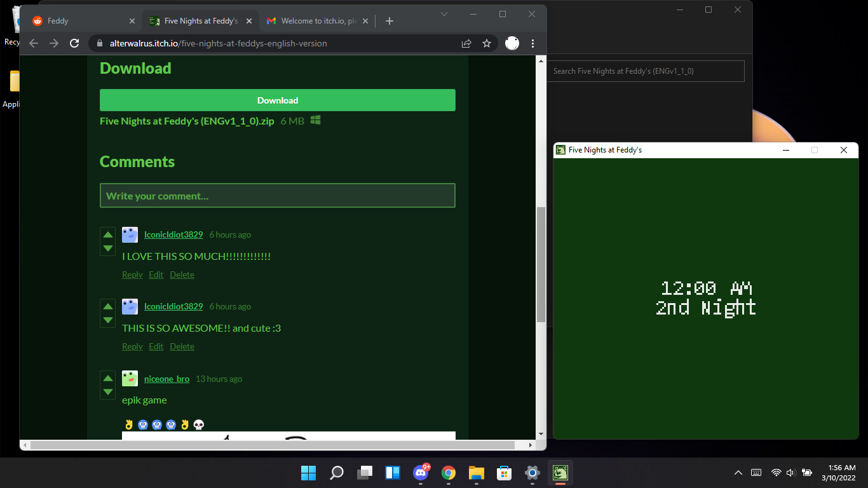Screen dimensions: 868x488
Task: Upvote the THIS IS SO AWESOME comment
Action: [107, 306]
